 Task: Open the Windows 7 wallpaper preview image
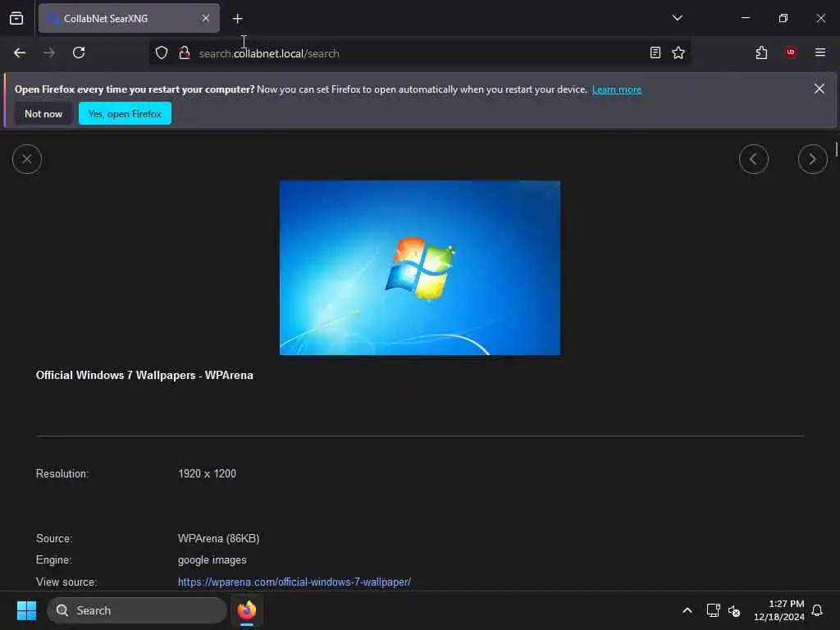(419, 268)
